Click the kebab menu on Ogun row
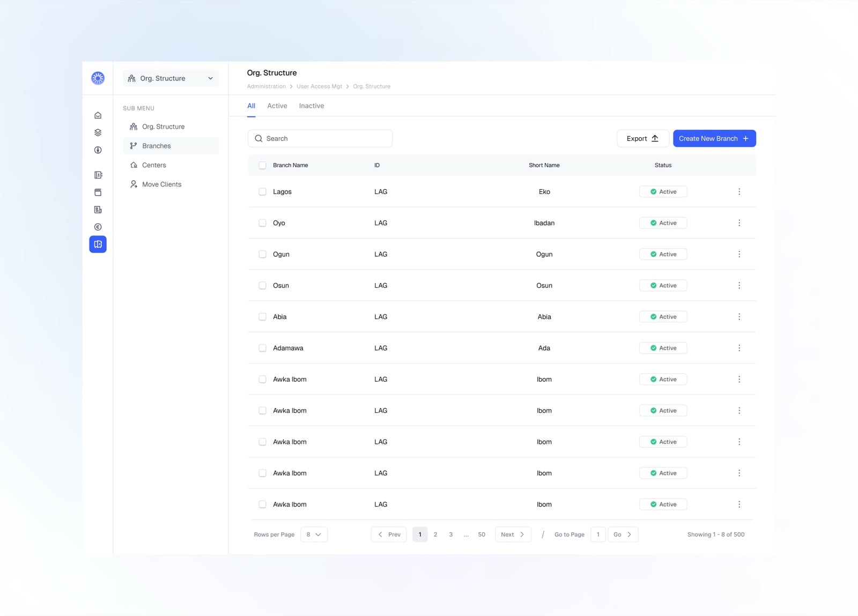 739,254
